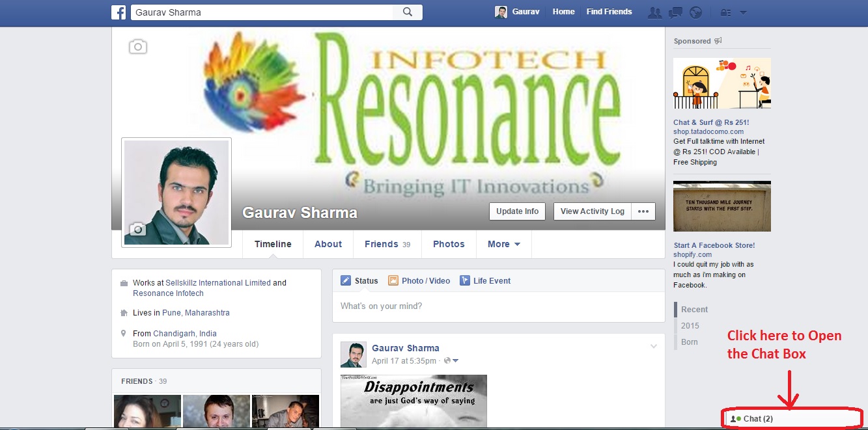Open the three-dots menu on the cover

click(643, 211)
